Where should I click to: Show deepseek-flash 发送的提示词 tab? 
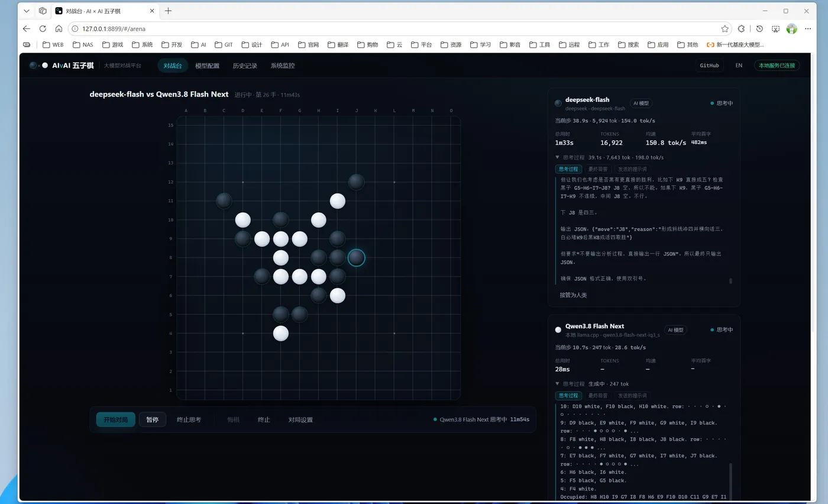click(632, 169)
